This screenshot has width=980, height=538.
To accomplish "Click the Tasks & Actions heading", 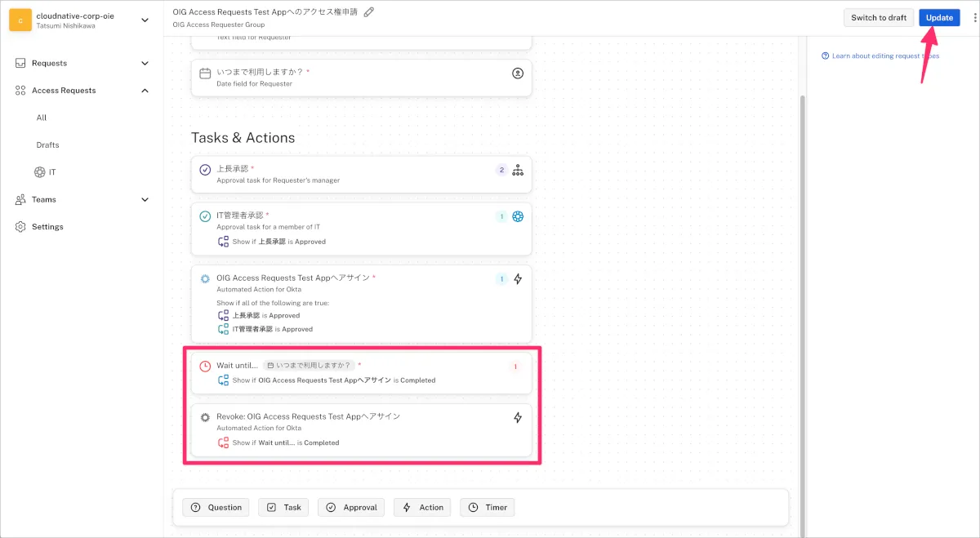I will point(243,138).
